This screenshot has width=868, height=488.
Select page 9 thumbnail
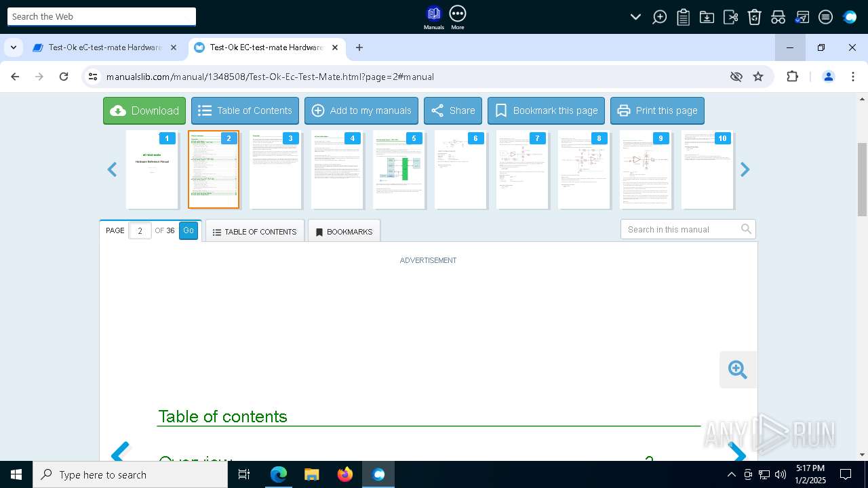point(646,169)
